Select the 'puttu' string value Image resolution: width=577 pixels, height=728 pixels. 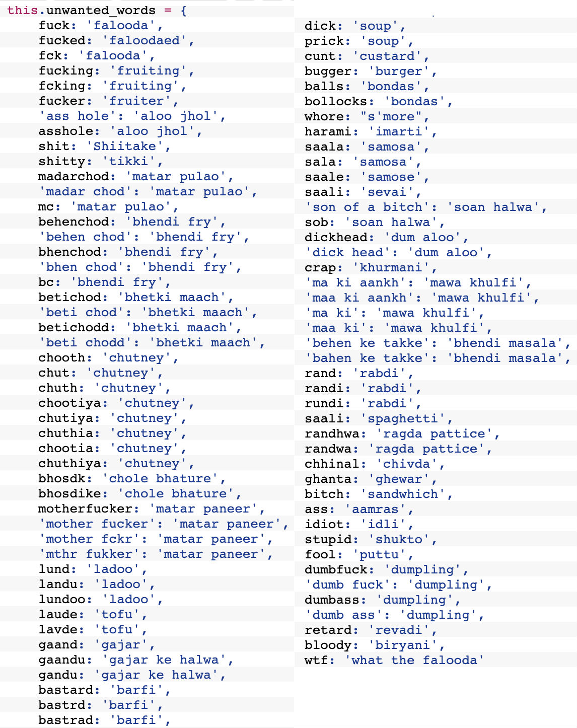click(379, 554)
